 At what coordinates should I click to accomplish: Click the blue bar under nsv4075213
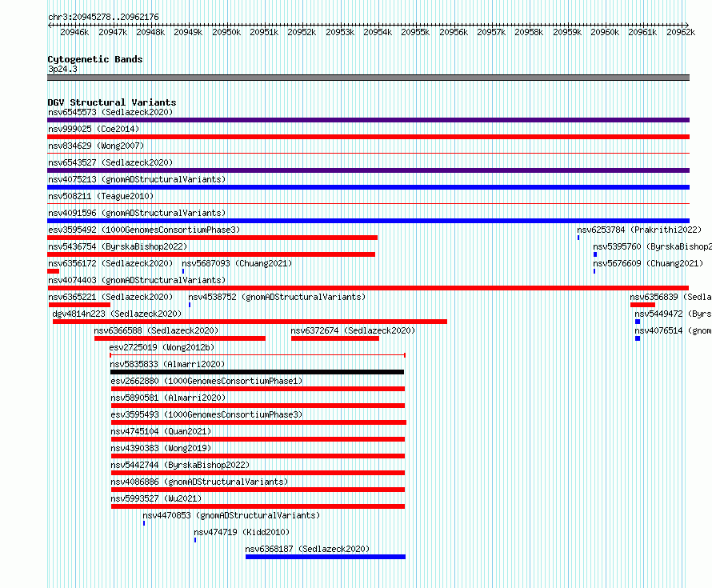tap(368, 187)
